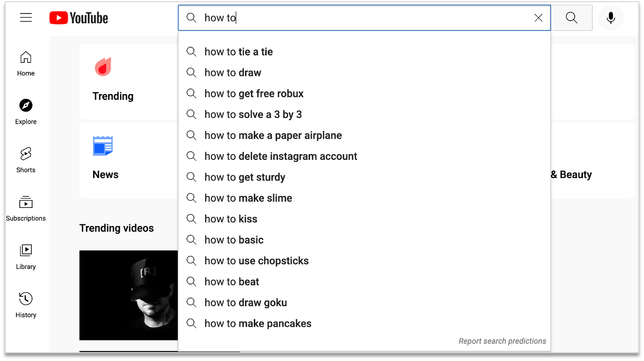Pick 'how to make a paper airplane'
Viewport: 644px width, 361px height.
(273, 136)
